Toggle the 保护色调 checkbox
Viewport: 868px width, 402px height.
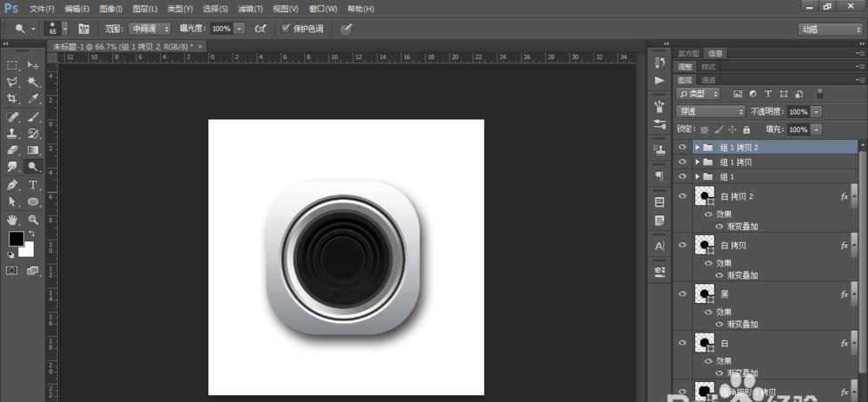(x=287, y=29)
